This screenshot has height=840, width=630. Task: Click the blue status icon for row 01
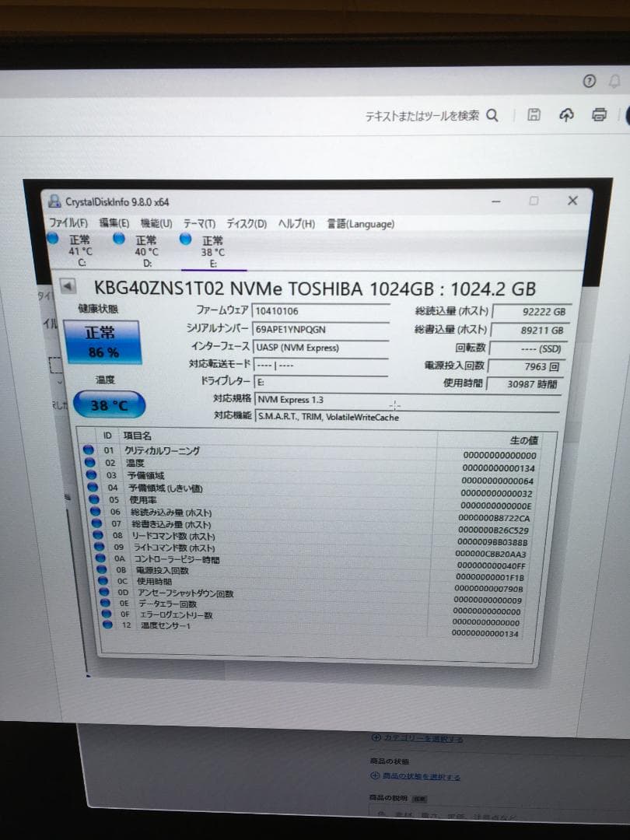point(89,450)
